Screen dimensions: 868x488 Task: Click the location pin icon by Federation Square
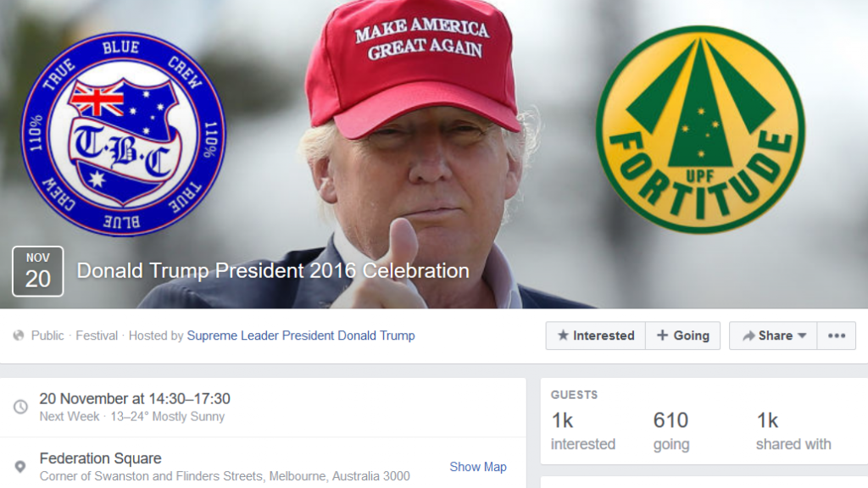pos(20,467)
